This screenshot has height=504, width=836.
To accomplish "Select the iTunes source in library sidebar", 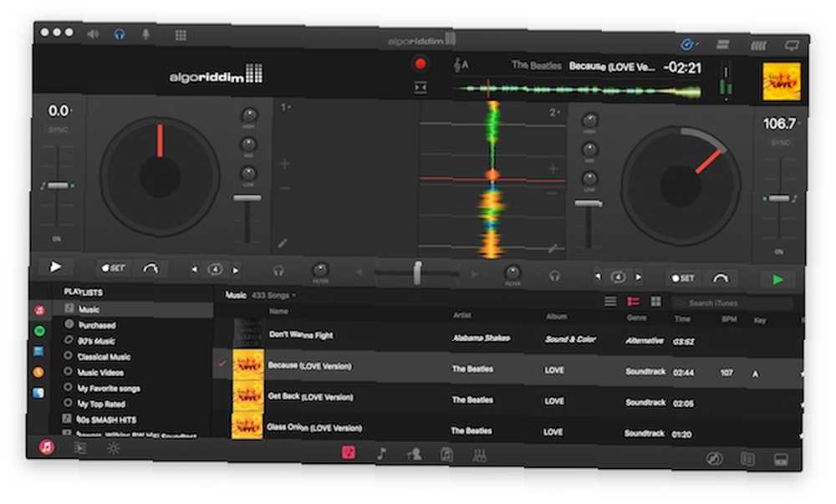I will coord(39,310).
